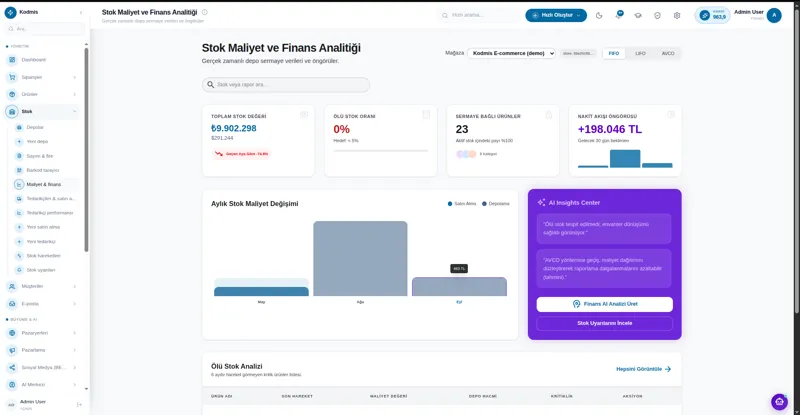Open the graduation cap academy icon

pyautogui.click(x=638, y=15)
